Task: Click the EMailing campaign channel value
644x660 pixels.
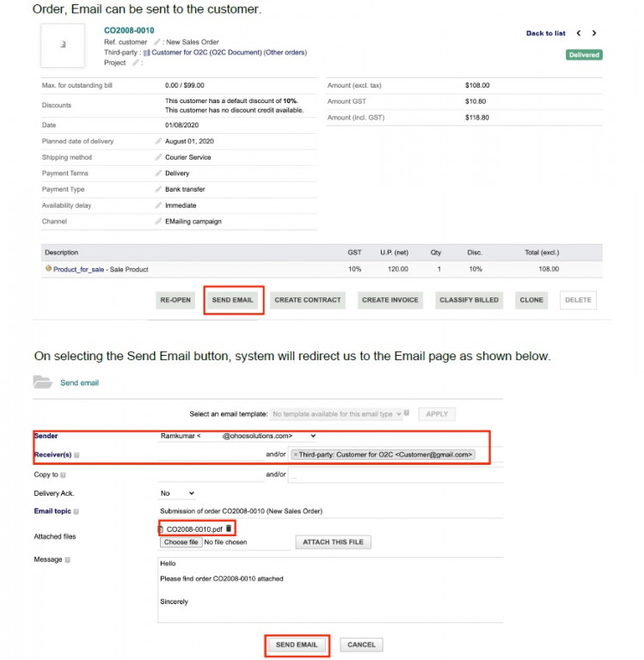Action: point(193,222)
